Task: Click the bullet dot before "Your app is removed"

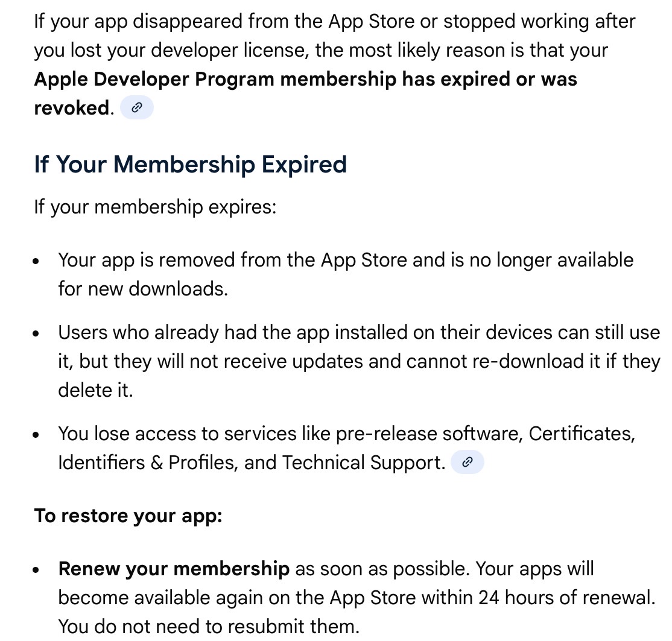Action: (37, 262)
